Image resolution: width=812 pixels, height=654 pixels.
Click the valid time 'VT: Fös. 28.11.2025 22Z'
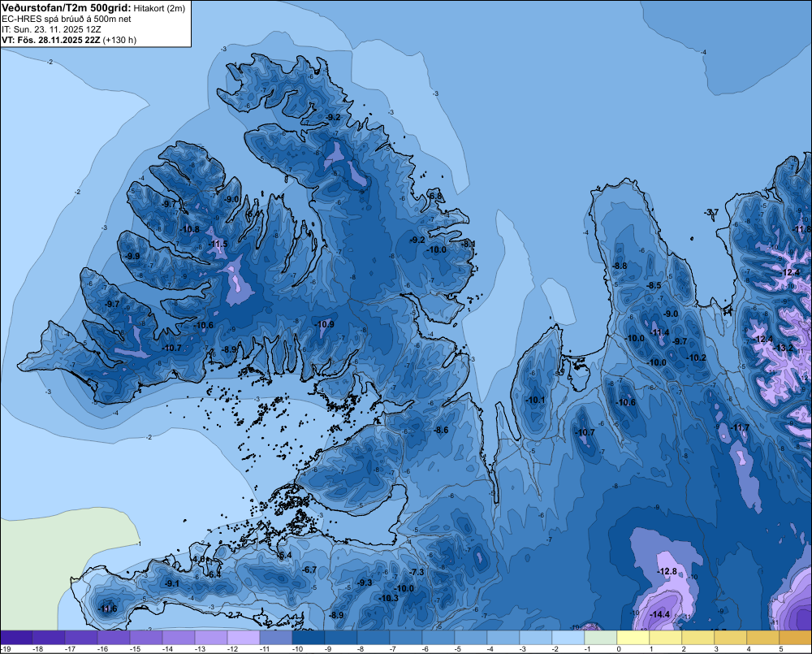[x=50, y=40]
